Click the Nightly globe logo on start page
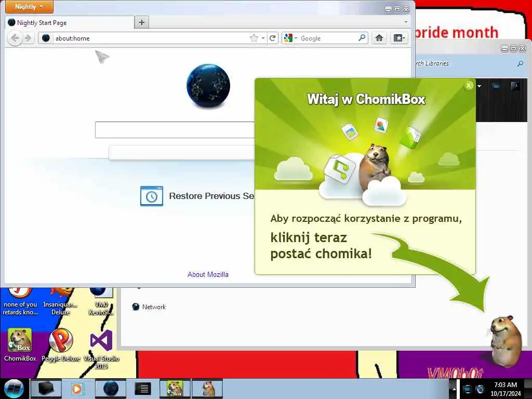 pyautogui.click(x=208, y=86)
